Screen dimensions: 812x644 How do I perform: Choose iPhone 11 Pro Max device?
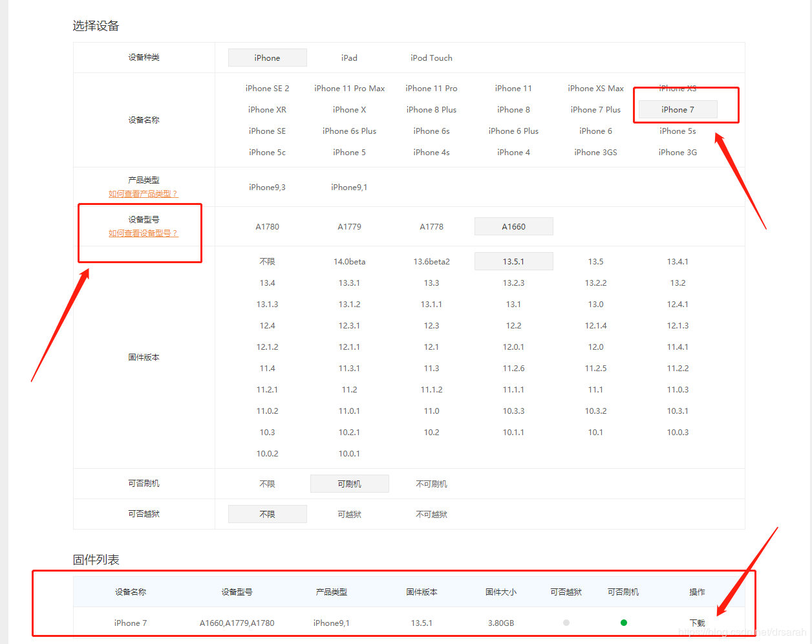click(349, 89)
